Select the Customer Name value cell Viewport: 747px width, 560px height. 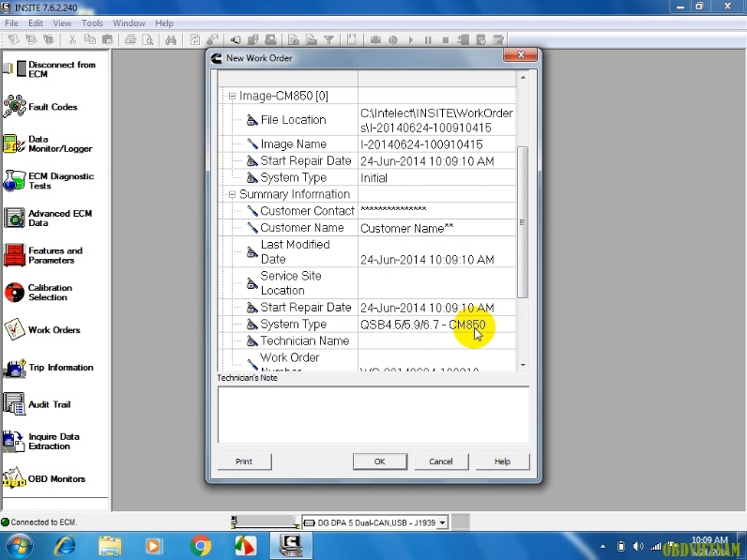pos(437,228)
